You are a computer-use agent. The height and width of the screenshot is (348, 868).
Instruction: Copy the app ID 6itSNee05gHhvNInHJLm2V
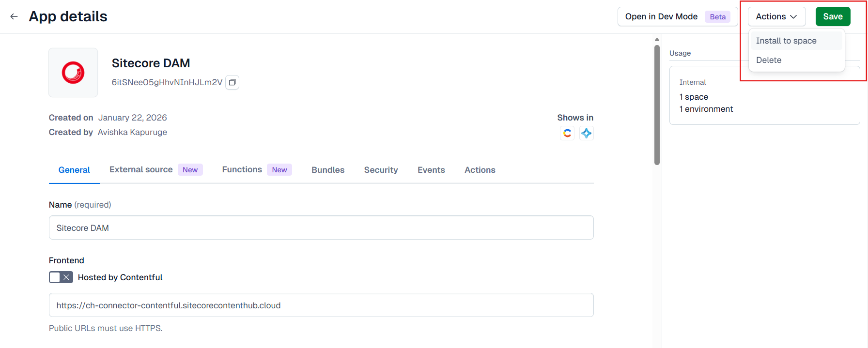click(x=232, y=82)
